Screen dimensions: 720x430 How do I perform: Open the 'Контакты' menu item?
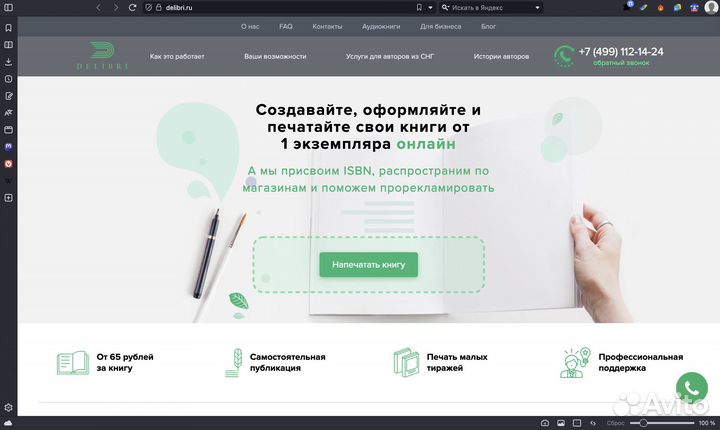tap(327, 27)
